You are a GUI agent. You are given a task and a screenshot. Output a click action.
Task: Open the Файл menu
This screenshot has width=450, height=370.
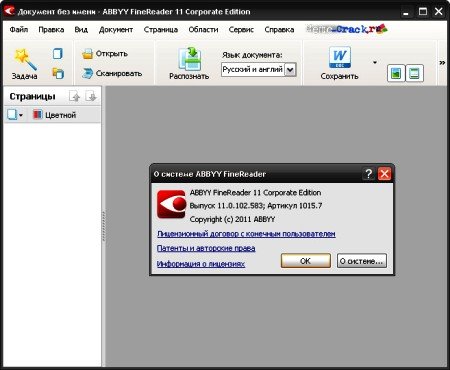coord(19,30)
